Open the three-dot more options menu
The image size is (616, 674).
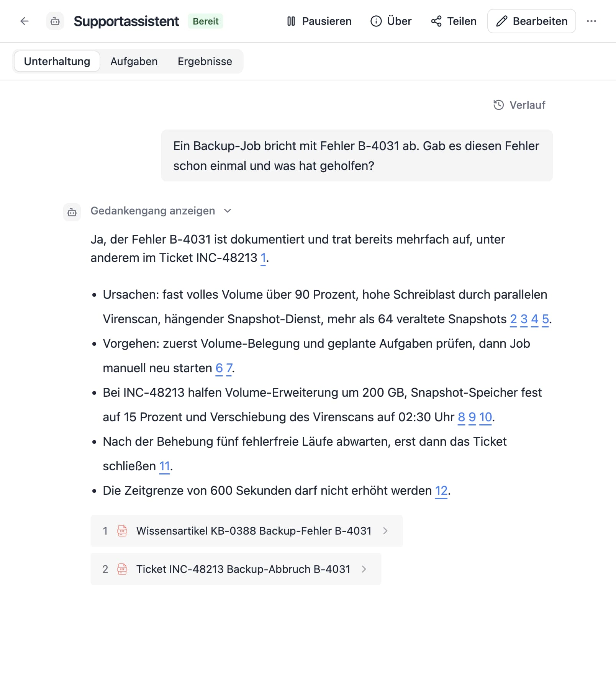[x=591, y=21]
